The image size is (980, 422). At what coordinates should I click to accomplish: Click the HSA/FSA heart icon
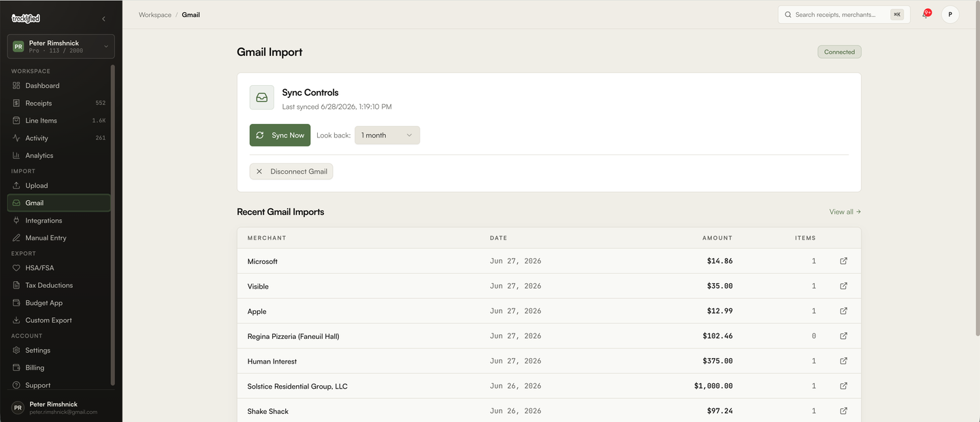point(16,268)
